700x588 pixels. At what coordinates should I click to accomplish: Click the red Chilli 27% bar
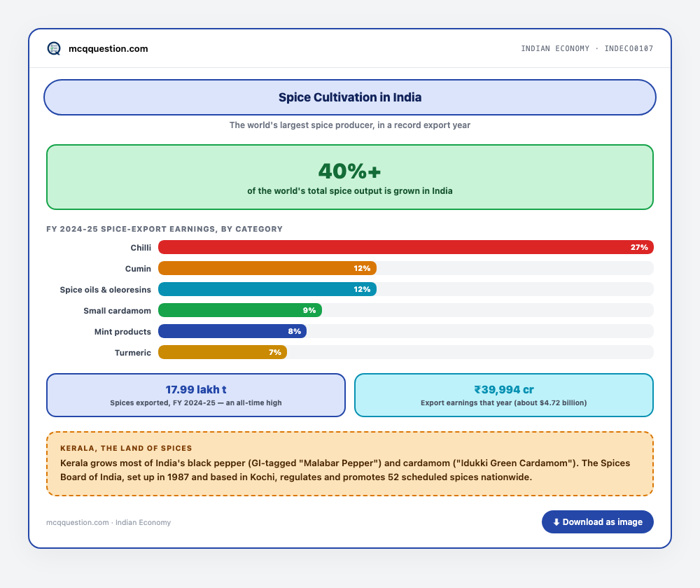point(406,247)
